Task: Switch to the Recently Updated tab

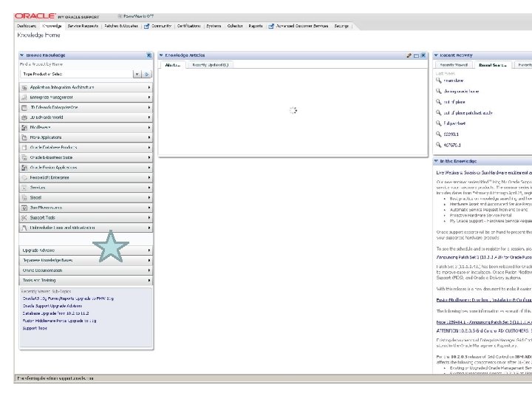Action: click(x=211, y=65)
